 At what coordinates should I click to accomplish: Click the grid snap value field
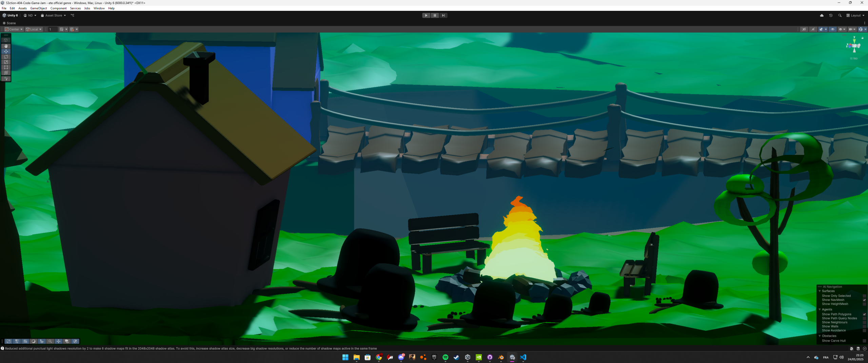pos(53,29)
